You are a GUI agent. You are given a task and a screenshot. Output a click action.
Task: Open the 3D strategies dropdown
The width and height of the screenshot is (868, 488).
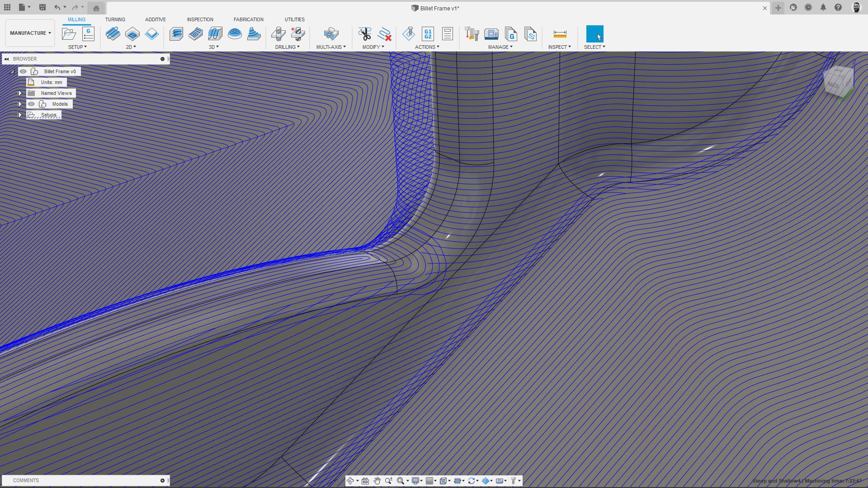point(214,47)
